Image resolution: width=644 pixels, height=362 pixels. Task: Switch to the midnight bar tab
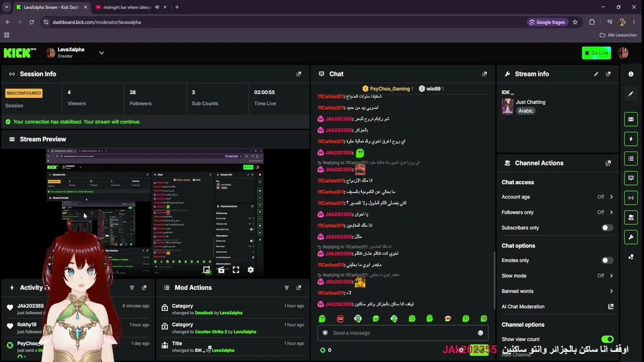pyautogui.click(x=130, y=7)
